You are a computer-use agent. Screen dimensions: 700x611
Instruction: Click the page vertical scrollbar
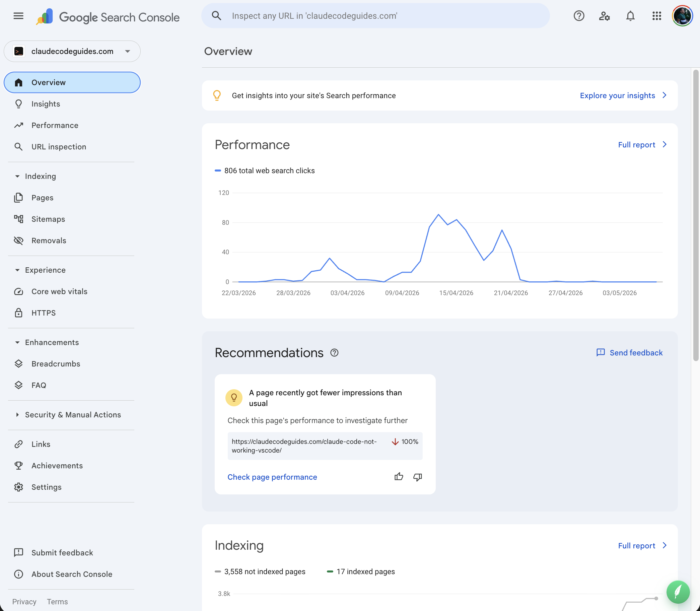coord(696,215)
